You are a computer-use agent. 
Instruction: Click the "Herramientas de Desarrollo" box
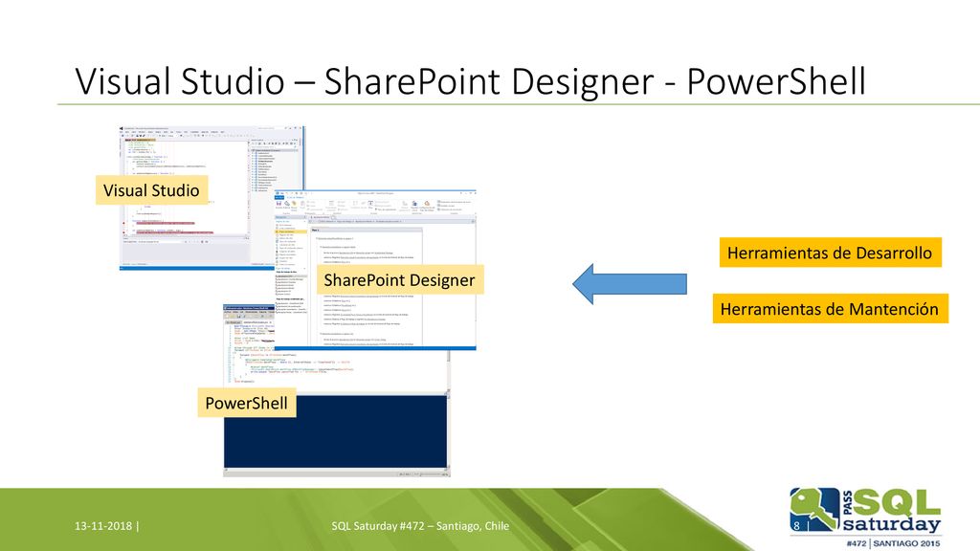pos(830,253)
